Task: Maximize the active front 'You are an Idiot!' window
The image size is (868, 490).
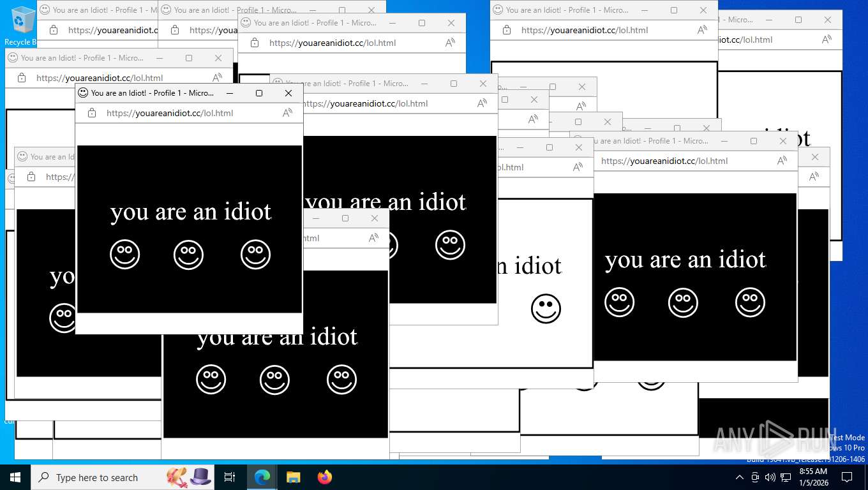Action: (x=259, y=93)
